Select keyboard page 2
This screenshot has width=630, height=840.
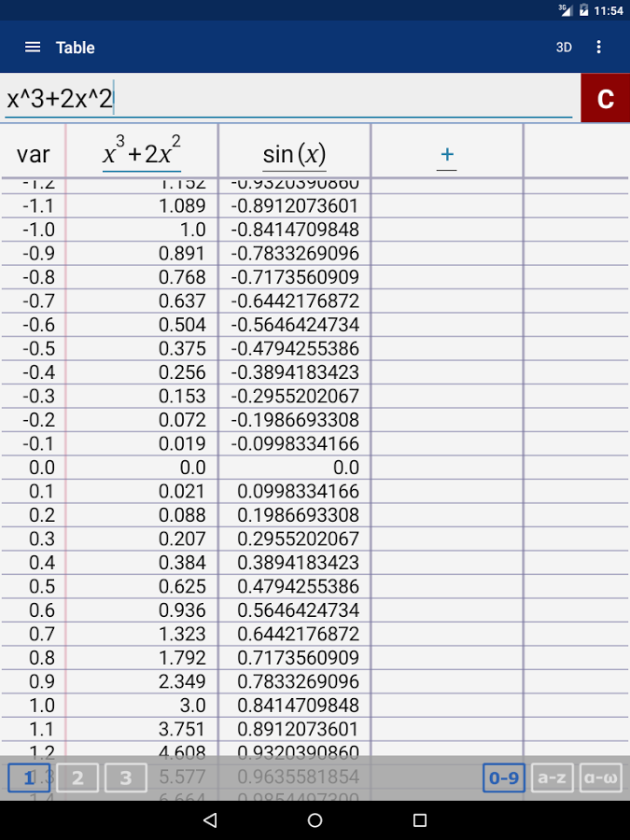tap(77, 777)
